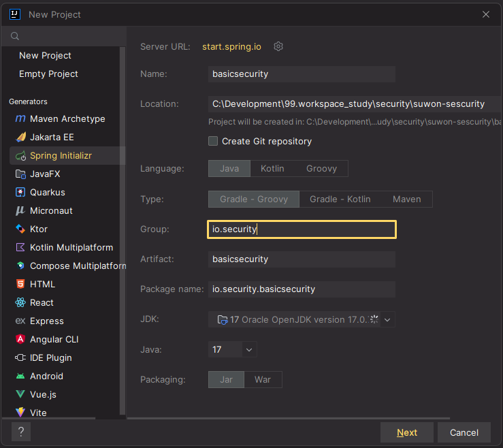Click the Spring Initializr leaf icon

(21, 156)
